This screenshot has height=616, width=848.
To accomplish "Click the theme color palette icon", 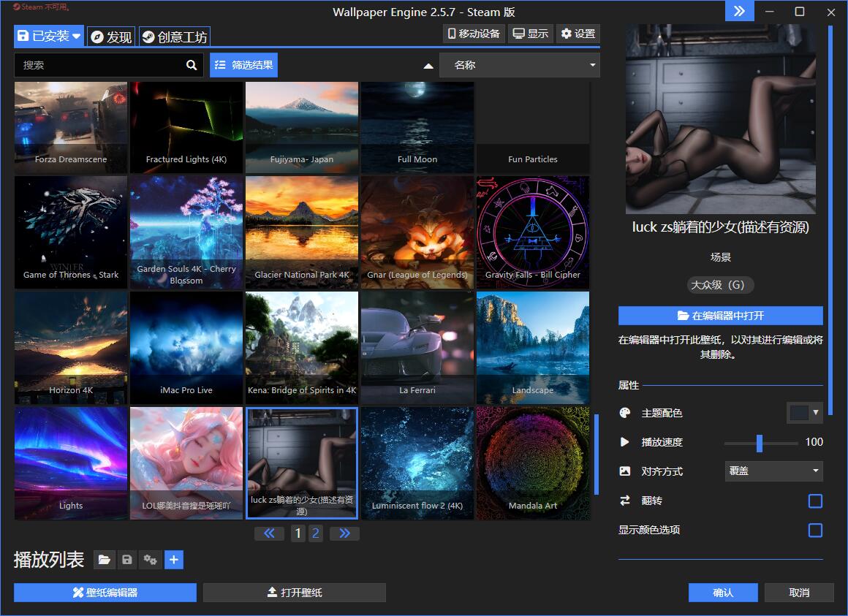I will coord(624,413).
